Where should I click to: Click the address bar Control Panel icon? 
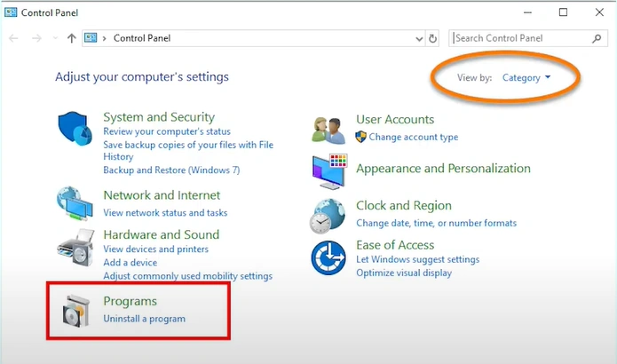coord(91,38)
